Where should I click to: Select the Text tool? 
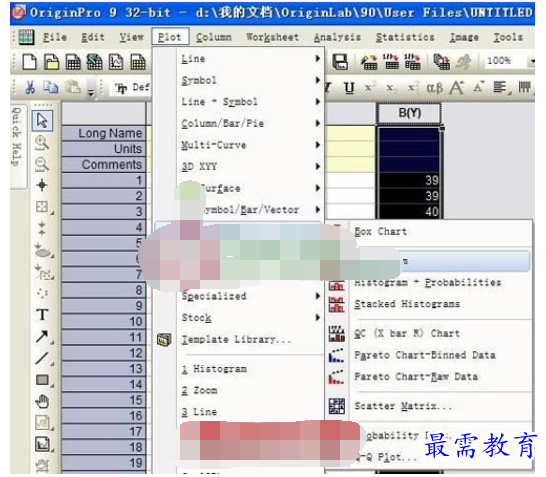click(42, 314)
